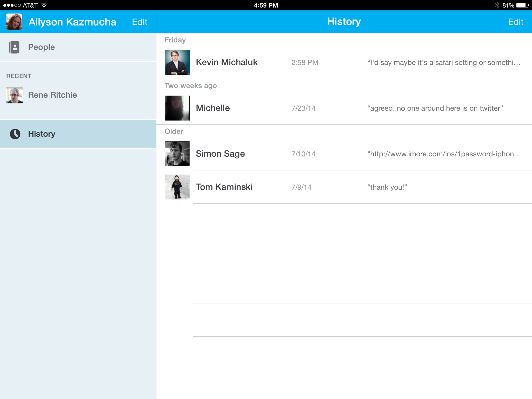Click the imore.com link preview from Simon Sage
This screenshot has width=532, height=399.
[444, 154]
